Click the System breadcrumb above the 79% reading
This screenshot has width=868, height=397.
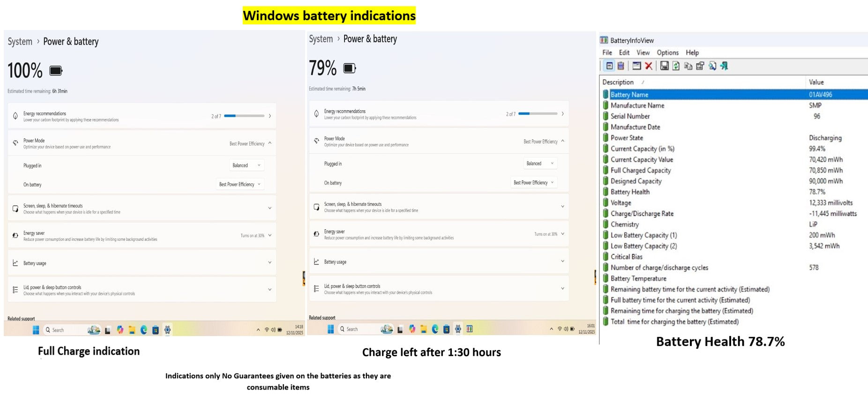(x=321, y=39)
